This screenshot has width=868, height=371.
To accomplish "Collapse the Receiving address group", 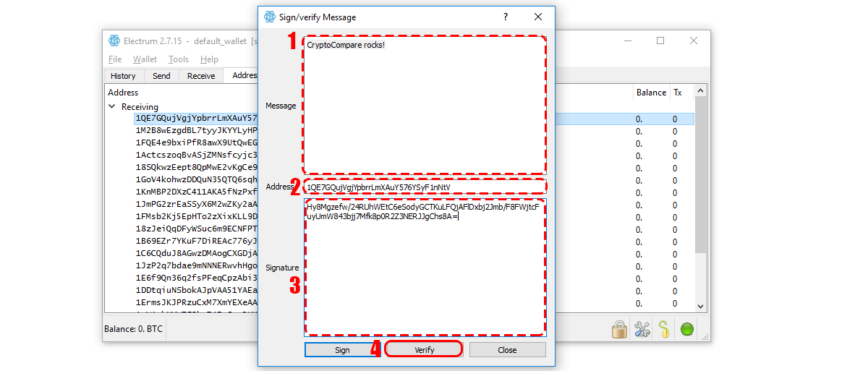I will 112,106.
